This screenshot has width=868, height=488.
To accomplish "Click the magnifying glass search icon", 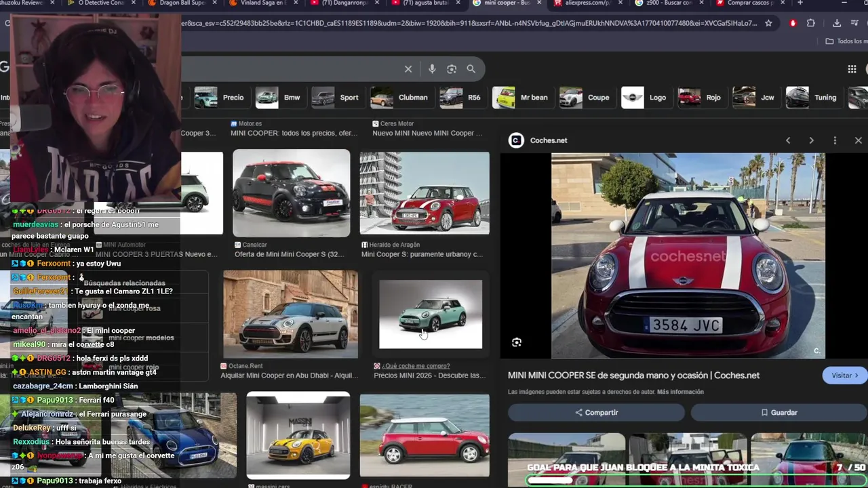I will pyautogui.click(x=471, y=69).
